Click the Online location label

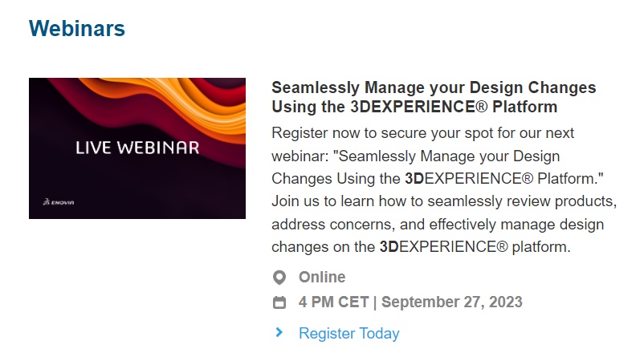coord(322,277)
